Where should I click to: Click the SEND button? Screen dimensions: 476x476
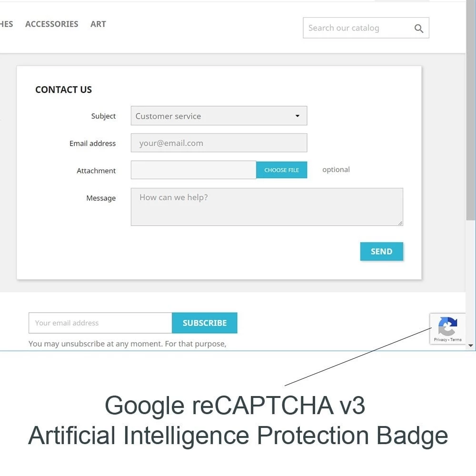click(382, 251)
